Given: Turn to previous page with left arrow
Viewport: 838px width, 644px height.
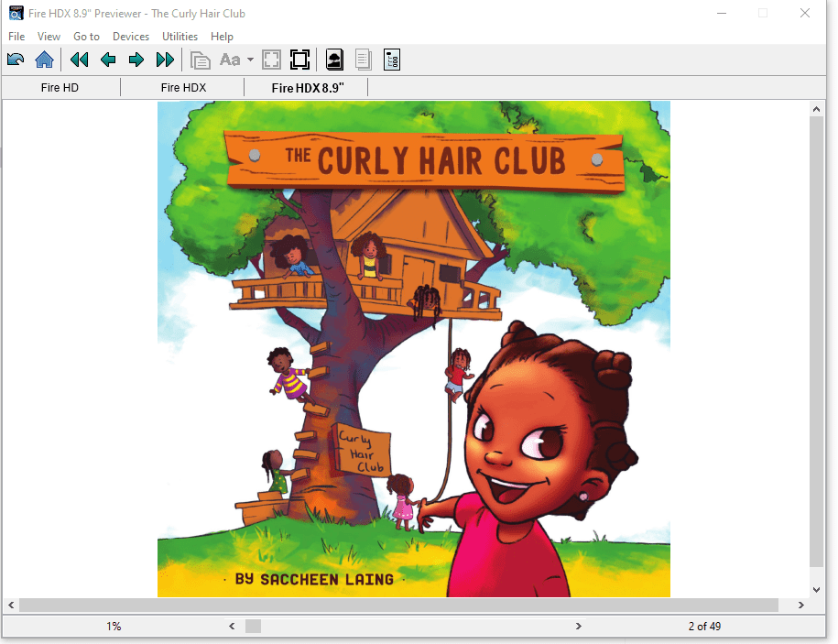Looking at the screenshot, I should pos(108,60).
